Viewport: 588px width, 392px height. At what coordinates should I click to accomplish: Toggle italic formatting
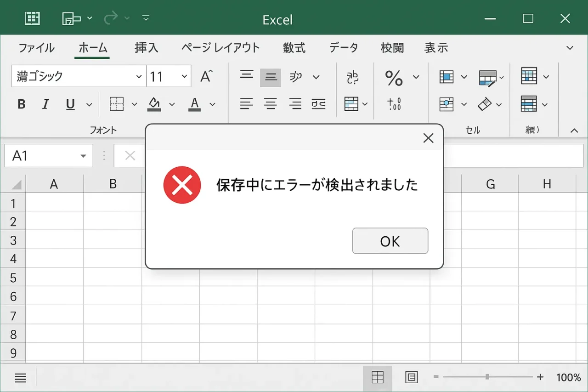coord(45,104)
